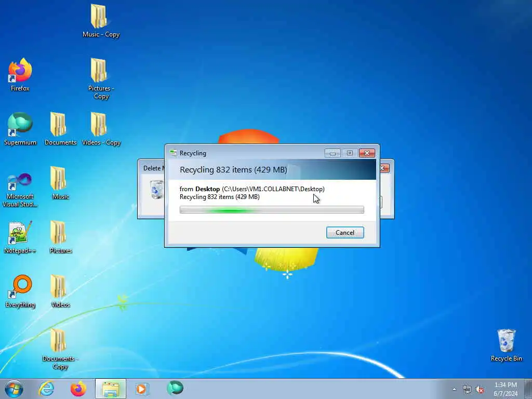Select the Firefox desktop shortcut
532x399 pixels.
point(20,75)
